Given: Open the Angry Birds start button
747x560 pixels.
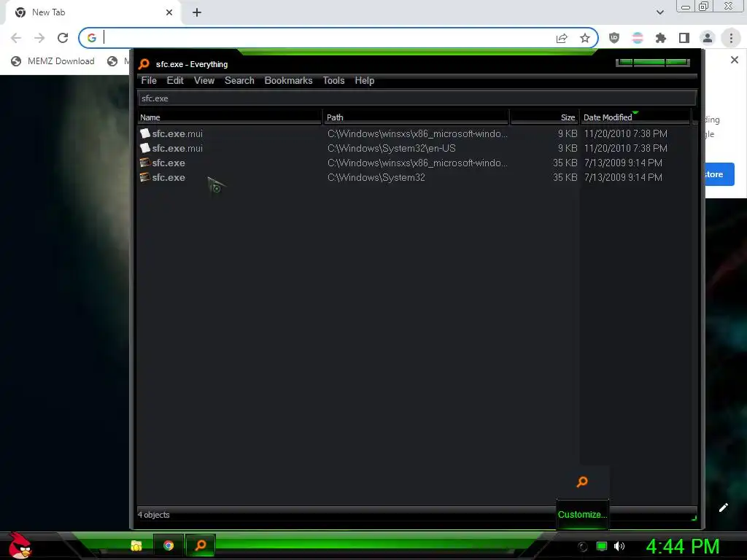Looking at the screenshot, I should click(x=19, y=545).
